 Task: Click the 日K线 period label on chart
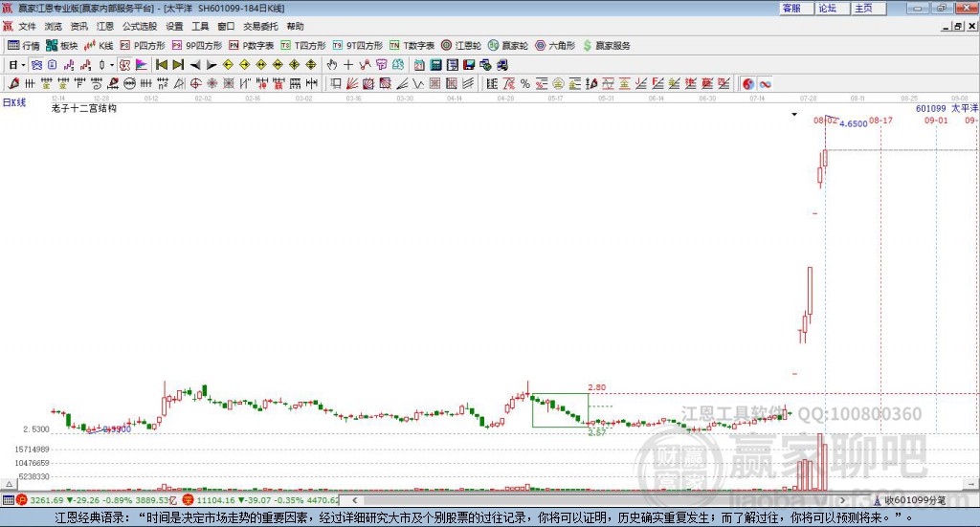[x=13, y=101]
